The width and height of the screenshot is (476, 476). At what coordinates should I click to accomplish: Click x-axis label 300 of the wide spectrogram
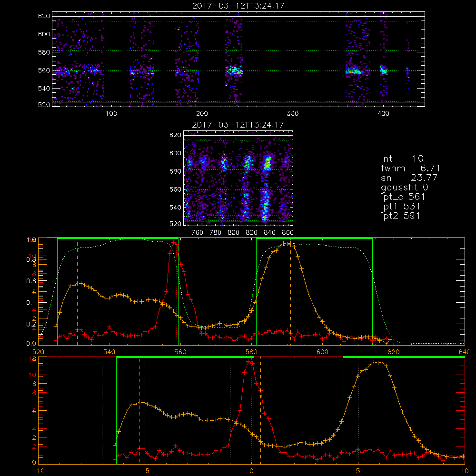(293, 114)
